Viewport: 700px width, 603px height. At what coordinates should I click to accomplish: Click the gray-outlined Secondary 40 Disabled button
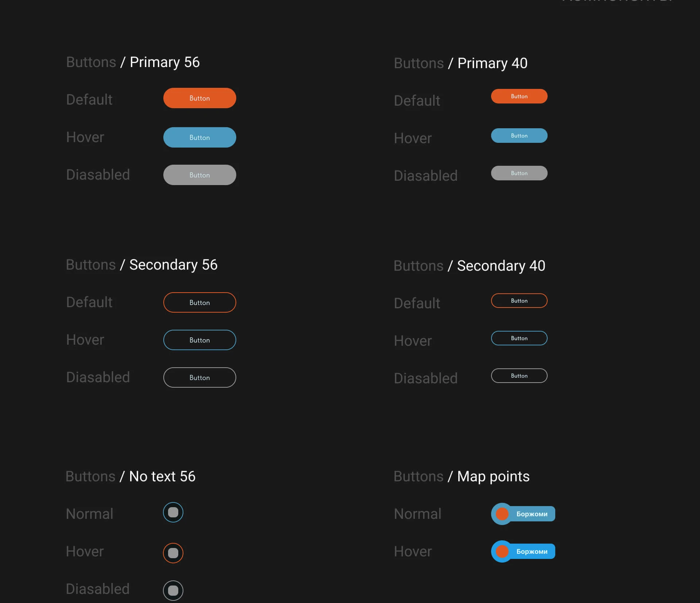[x=519, y=376]
